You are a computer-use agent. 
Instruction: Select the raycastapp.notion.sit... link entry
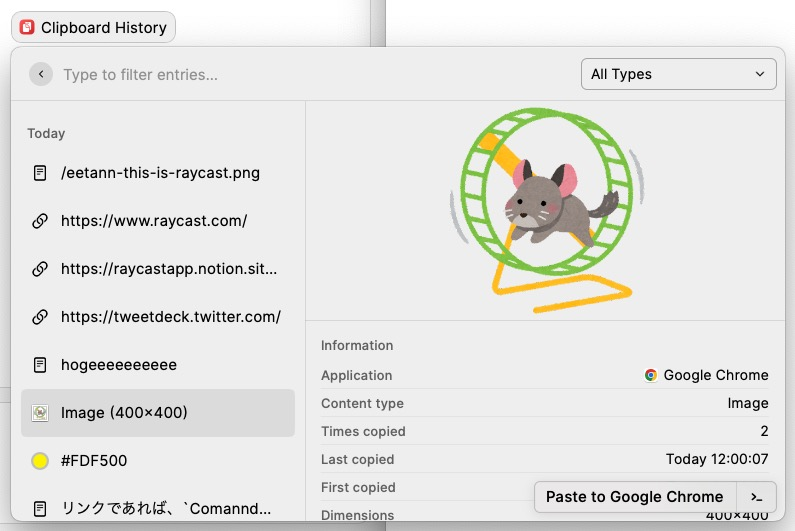point(158,269)
